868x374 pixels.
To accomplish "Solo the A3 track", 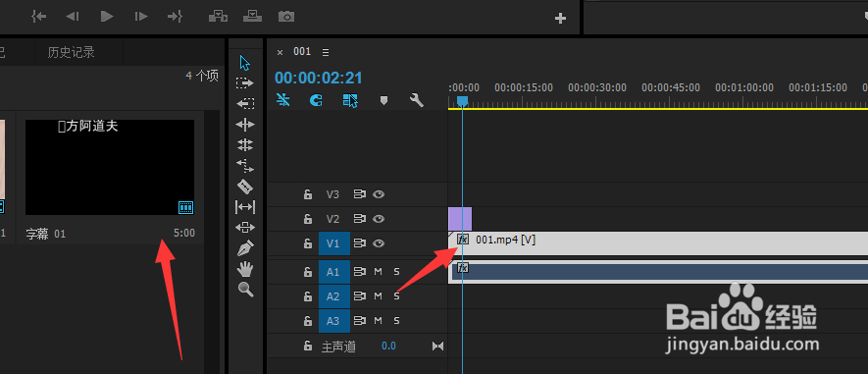I will coord(396,321).
